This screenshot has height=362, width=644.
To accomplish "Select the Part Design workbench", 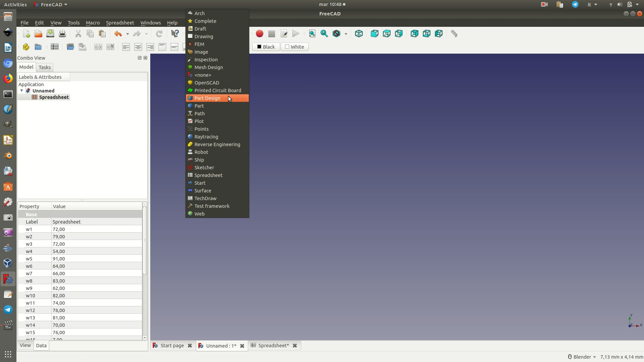I will pyautogui.click(x=217, y=98).
